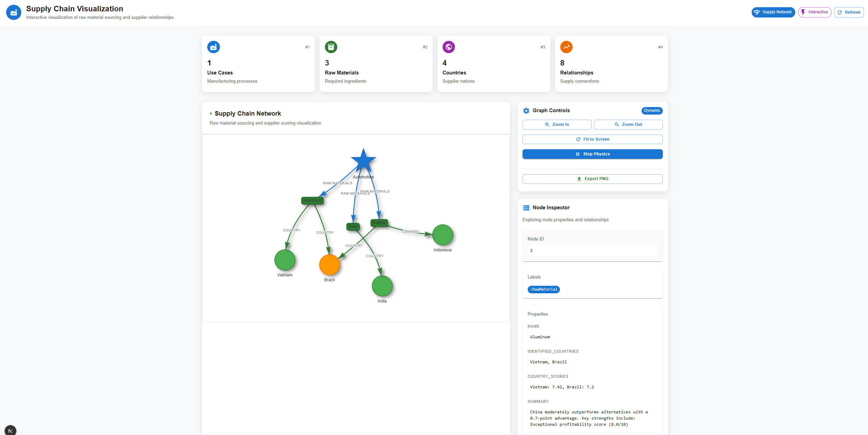Select the Supply Network chip
The width and height of the screenshot is (868, 435).
(x=773, y=12)
